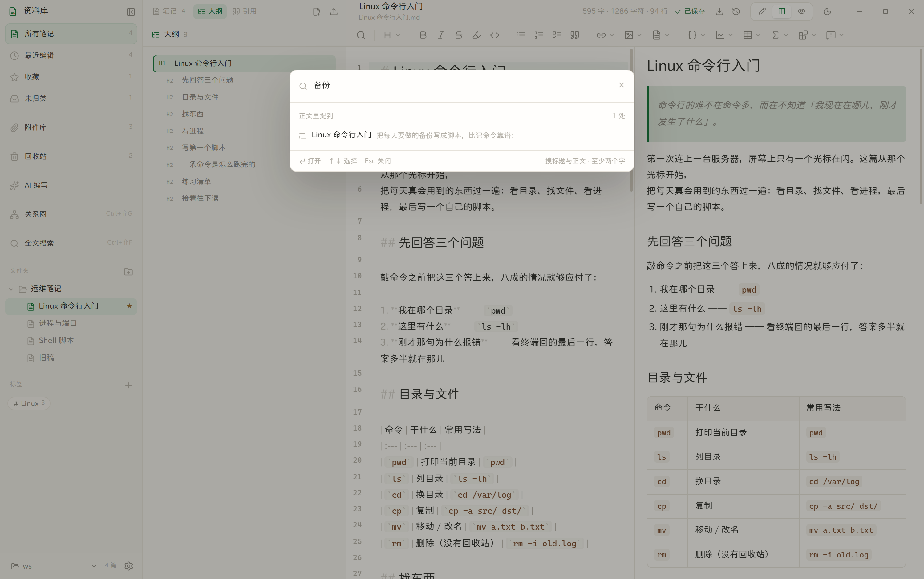
Task: Apply italic formatting
Action: point(441,35)
